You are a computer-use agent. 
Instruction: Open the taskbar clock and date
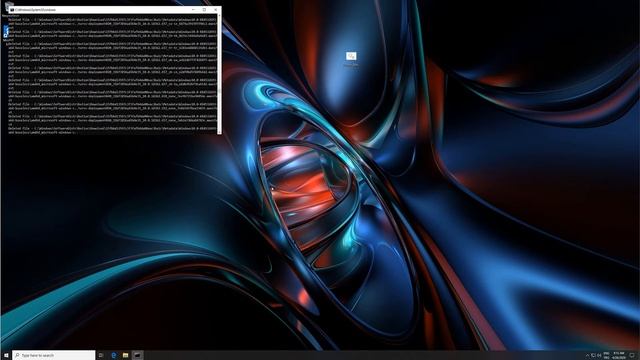[619, 355]
